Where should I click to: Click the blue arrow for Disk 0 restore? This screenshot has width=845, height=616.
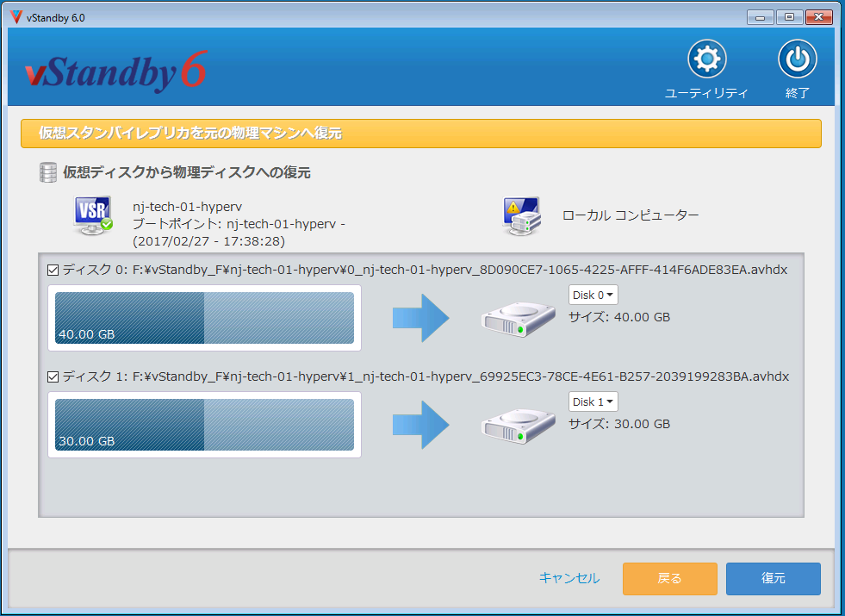click(420, 318)
